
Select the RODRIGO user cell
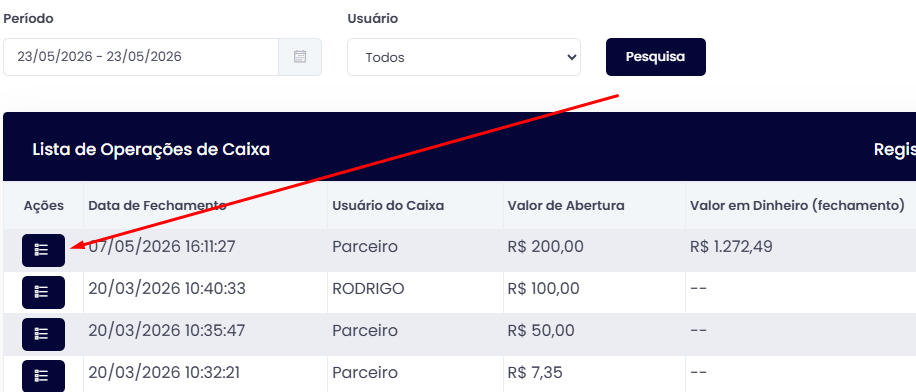click(368, 289)
